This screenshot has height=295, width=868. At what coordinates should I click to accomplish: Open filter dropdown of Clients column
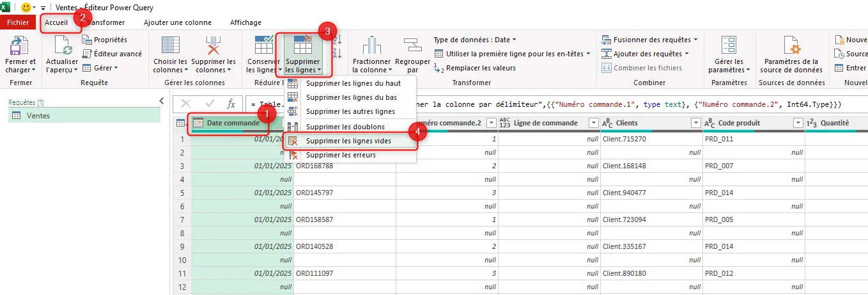click(x=695, y=123)
